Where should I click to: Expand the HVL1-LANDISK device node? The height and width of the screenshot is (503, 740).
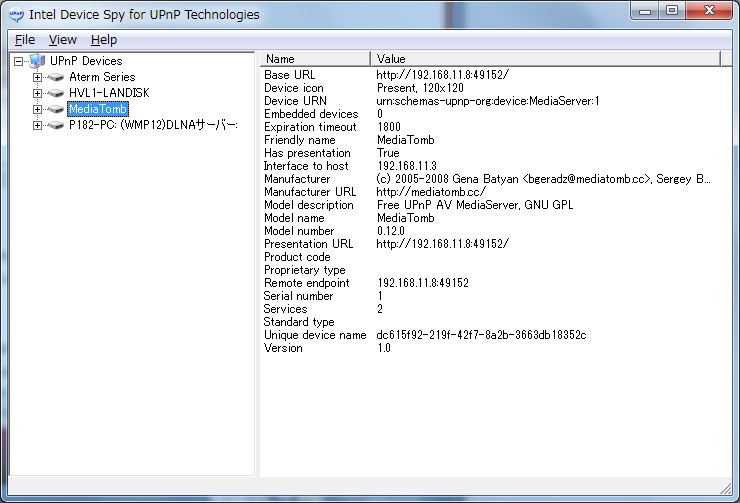[x=37, y=93]
